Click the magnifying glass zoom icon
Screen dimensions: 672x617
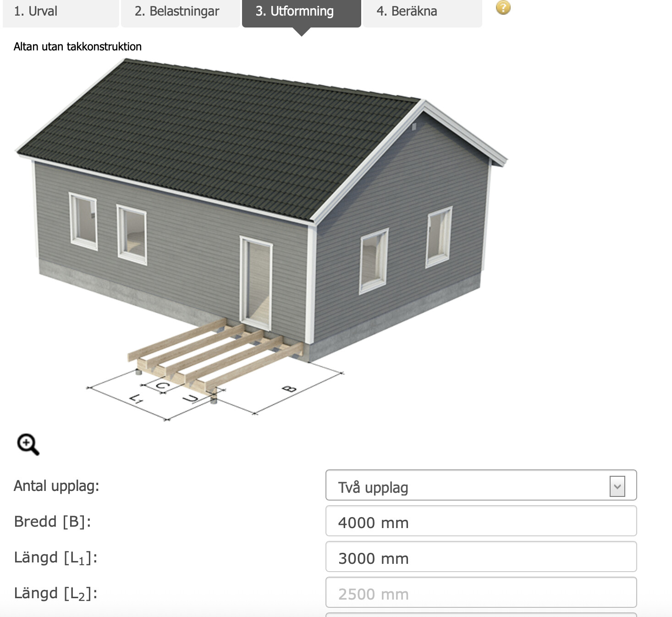[28, 444]
